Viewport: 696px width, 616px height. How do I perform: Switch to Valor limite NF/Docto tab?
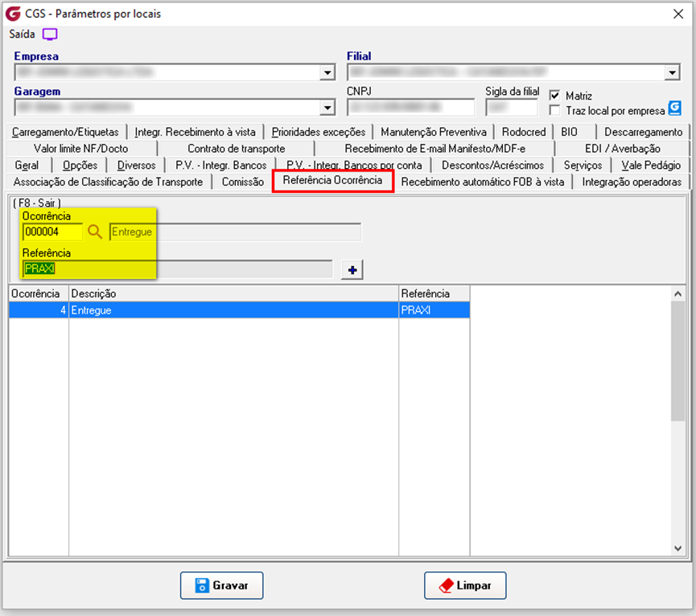pyautogui.click(x=80, y=149)
